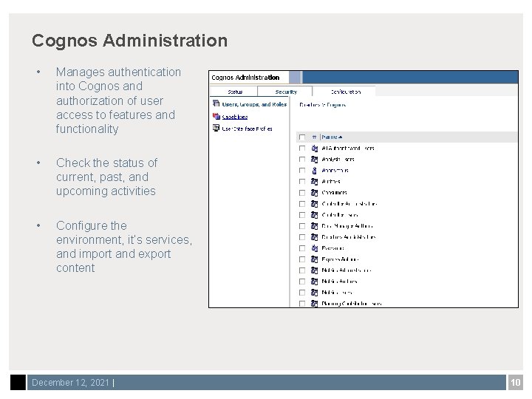This screenshot has width=532, height=399.
Task: Click the Consumers role icon
Action: 315,193
